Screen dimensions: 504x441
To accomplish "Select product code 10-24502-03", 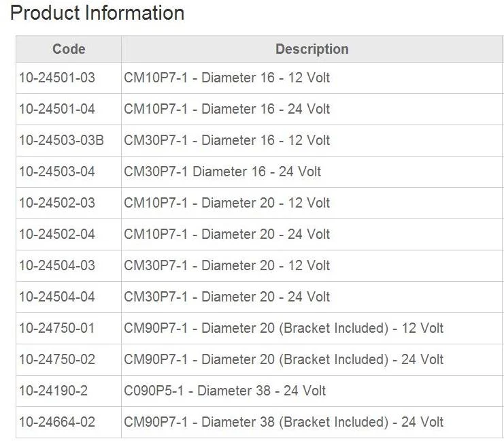I will 57,203.
